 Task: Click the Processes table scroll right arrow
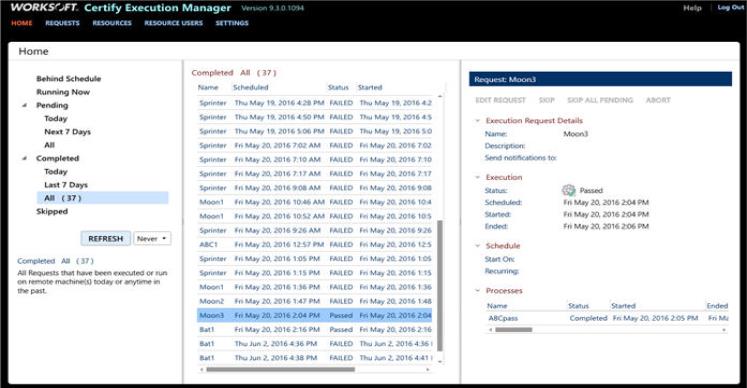pyautogui.click(x=724, y=330)
